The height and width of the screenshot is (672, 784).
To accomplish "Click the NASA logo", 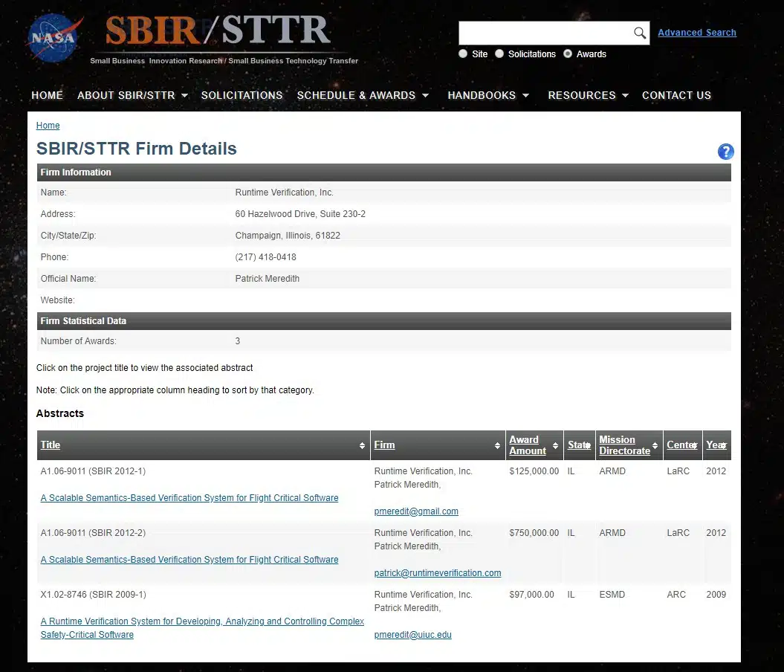I will [x=54, y=38].
